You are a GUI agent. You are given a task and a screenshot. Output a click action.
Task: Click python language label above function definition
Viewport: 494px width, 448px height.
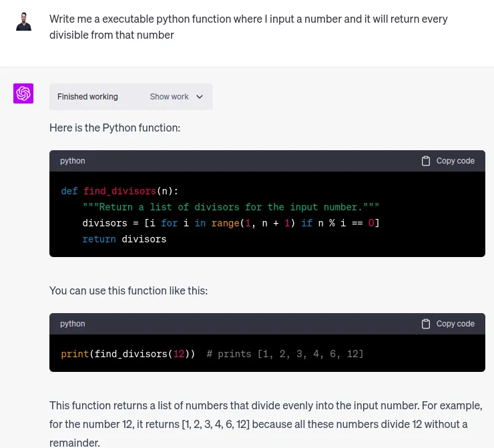point(73,161)
